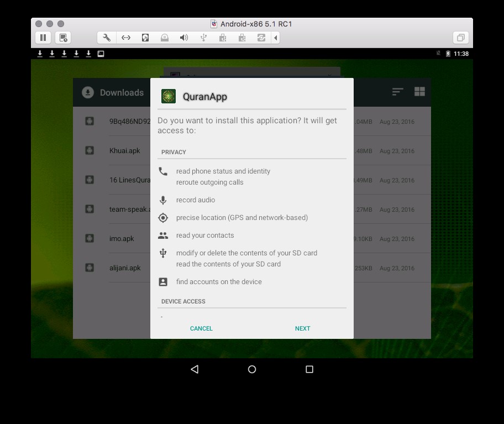Screen dimensions: 504x424
Task: Collapse the device toolbar arrow
Action: coord(275,38)
